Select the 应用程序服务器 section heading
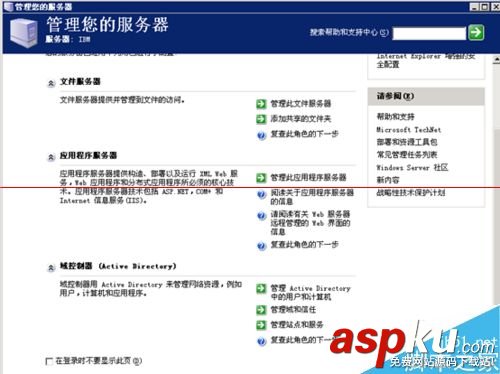The width and height of the screenshot is (500, 374). pos(88,156)
